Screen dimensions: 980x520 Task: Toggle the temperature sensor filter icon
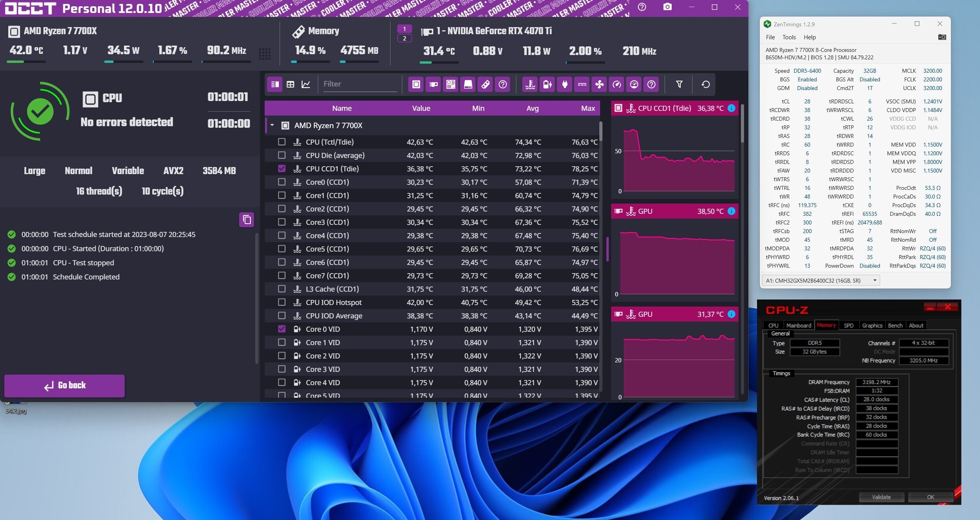530,84
